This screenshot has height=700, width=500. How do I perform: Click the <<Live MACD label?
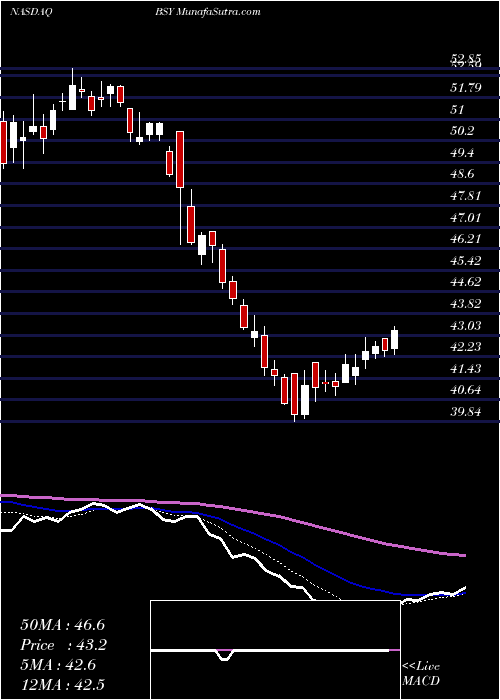point(421,674)
